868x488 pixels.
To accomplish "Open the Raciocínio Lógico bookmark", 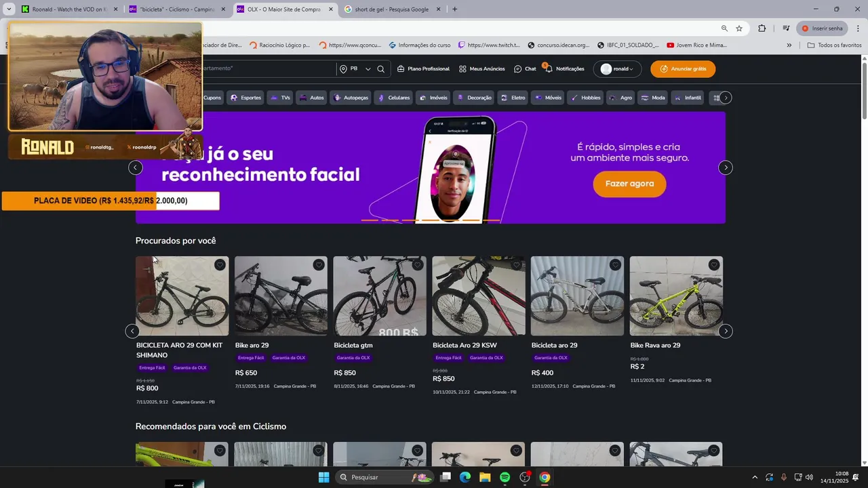I will [x=280, y=45].
